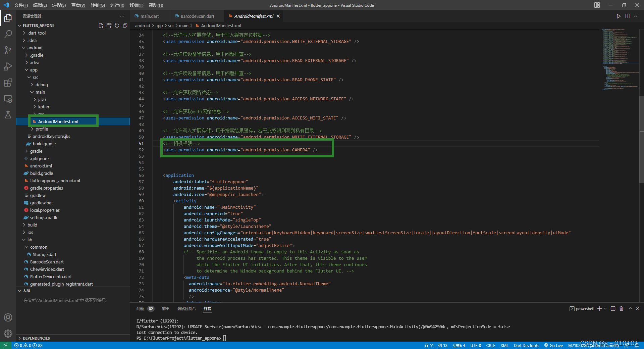Click Go Live in status bar

coord(553,345)
